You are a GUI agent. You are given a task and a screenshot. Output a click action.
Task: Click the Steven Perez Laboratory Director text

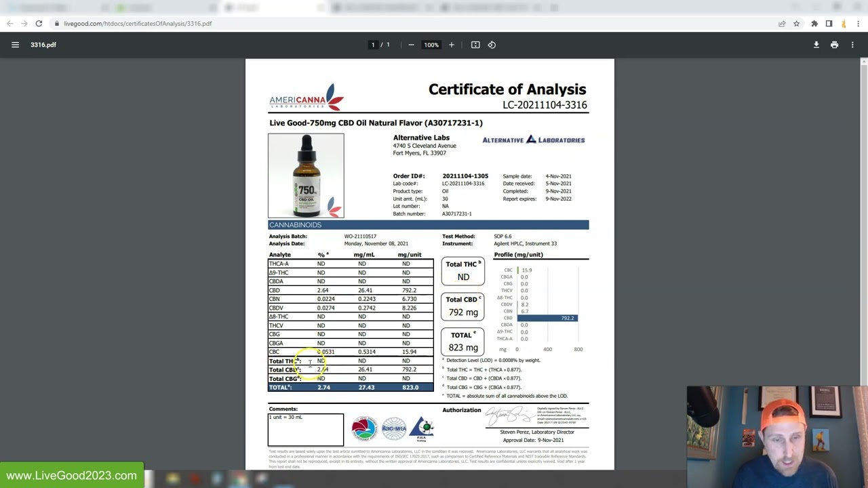coord(537,432)
